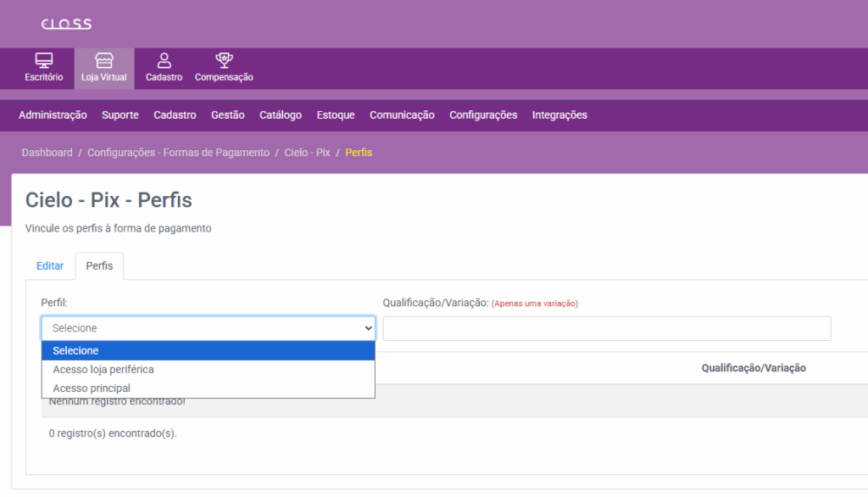868x497 pixels.
Task: Select the Perfis tab
Action: pos(99,266)
